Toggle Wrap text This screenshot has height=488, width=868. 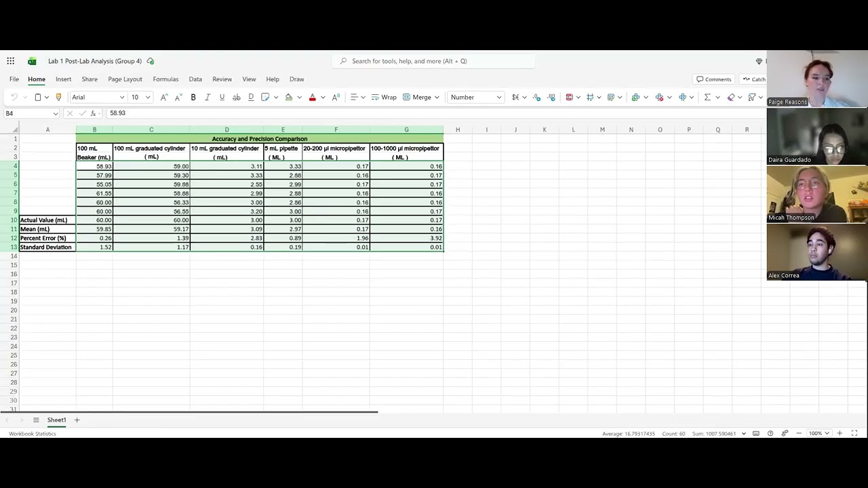384,98
